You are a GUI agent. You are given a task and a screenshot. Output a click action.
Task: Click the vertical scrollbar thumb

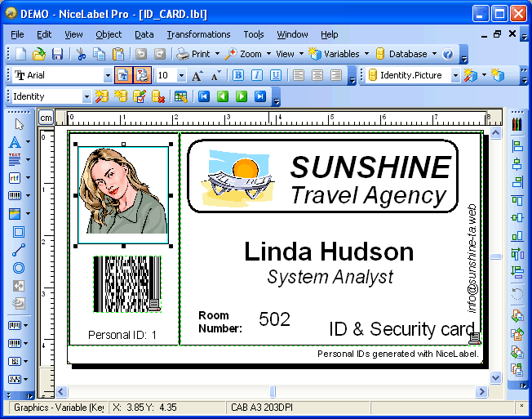point(496,256)
